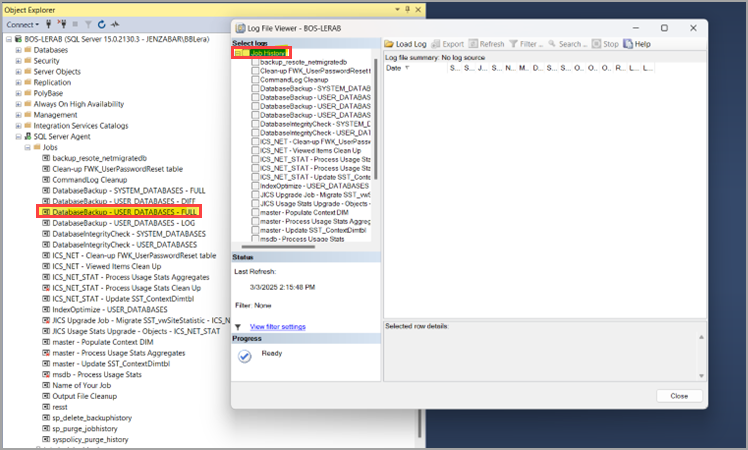The image size is (748, 450).
Task: Select the PolyBase folder icon
Action: click(28, 93)
